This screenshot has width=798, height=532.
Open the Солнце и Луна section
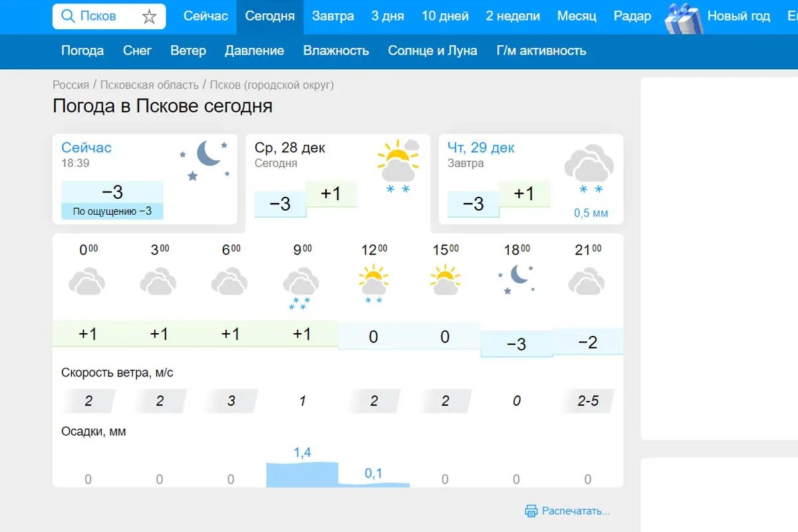tap(432, 51)
